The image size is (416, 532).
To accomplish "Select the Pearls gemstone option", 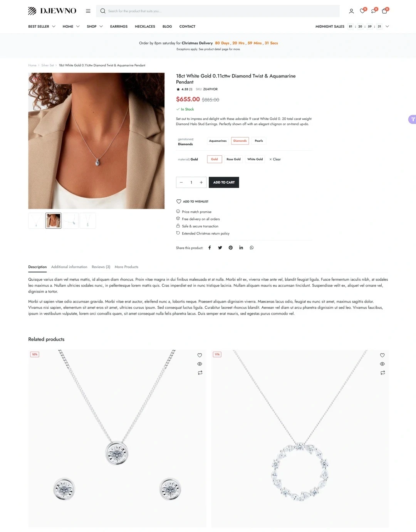I will coord(259,141).
